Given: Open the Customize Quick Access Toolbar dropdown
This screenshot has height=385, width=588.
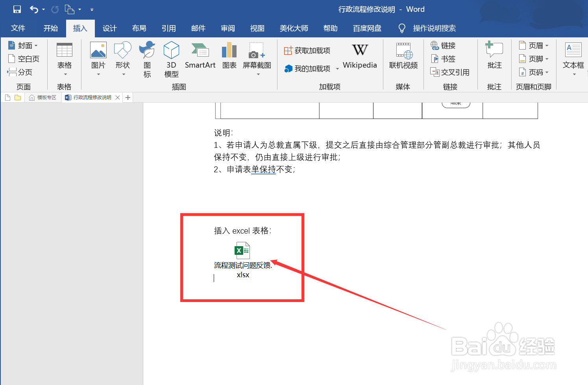Looking at the screenshot, I should (x=92, y=9).
